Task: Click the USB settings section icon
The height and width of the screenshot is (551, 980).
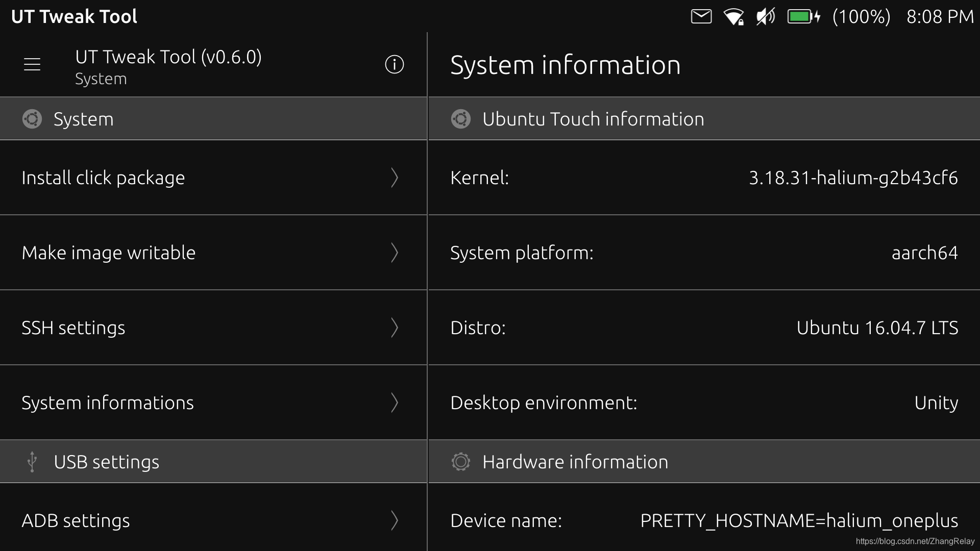Action: click(x=32, y=462)
